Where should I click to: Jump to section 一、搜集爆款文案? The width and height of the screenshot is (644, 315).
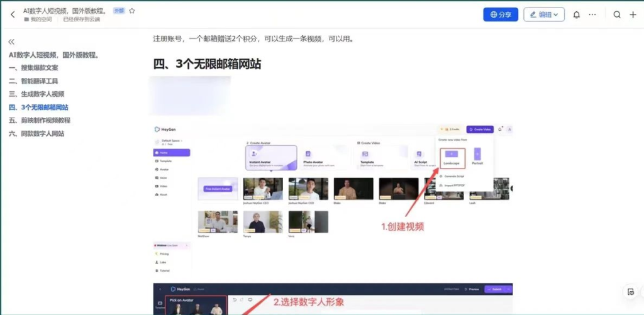pos(33,68)
